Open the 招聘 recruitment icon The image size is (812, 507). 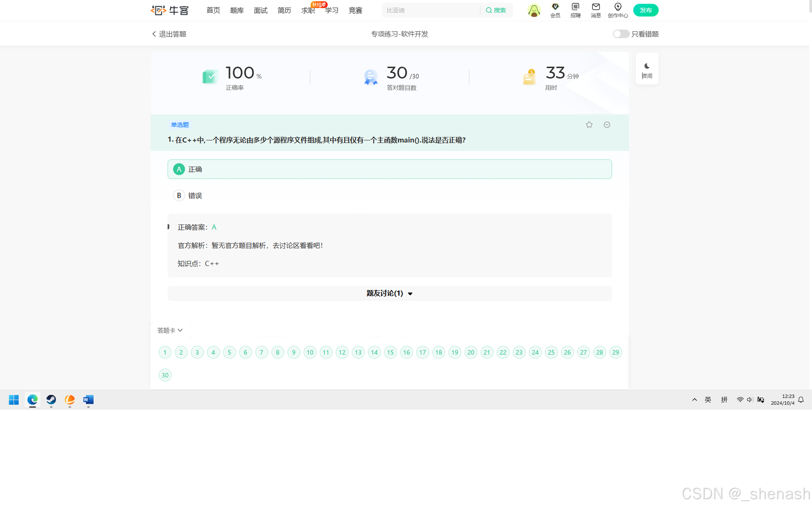pos(575,10)
